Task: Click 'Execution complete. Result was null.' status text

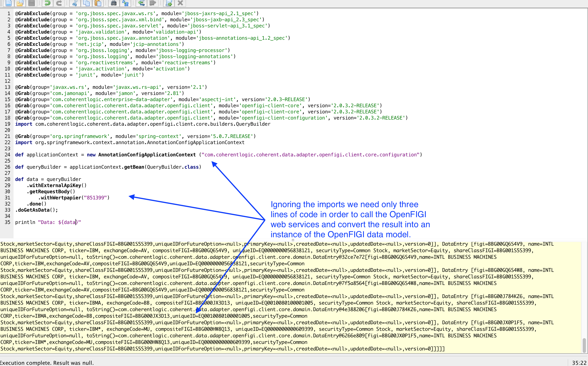Action: [x=47, y=363]
